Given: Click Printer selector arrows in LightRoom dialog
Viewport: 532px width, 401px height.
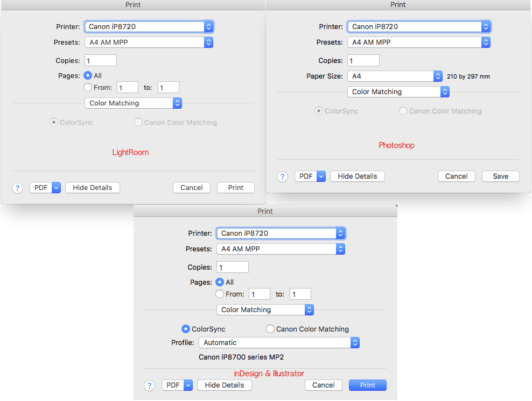Looking at the screenshot, I should tap(208, 26).
